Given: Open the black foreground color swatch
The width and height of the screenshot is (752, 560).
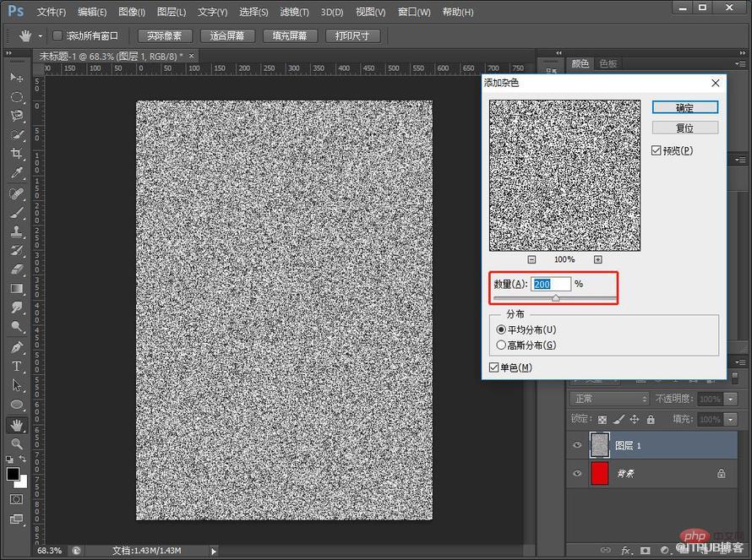Looking at the screenshot, I should [13, 474].
